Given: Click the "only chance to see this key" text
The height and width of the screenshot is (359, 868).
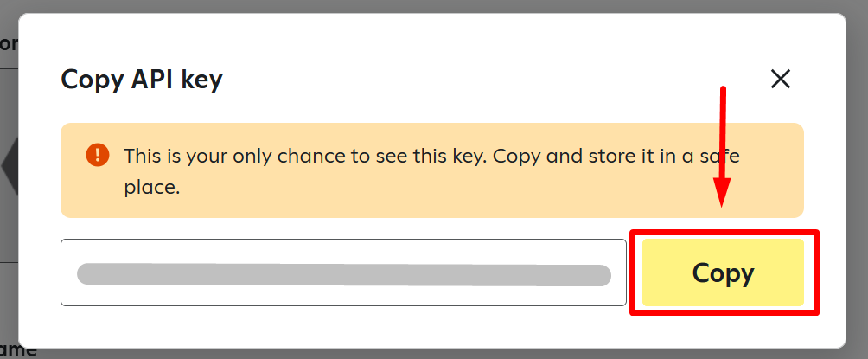Looking at the screenshot, I should [x=360, y=156].
